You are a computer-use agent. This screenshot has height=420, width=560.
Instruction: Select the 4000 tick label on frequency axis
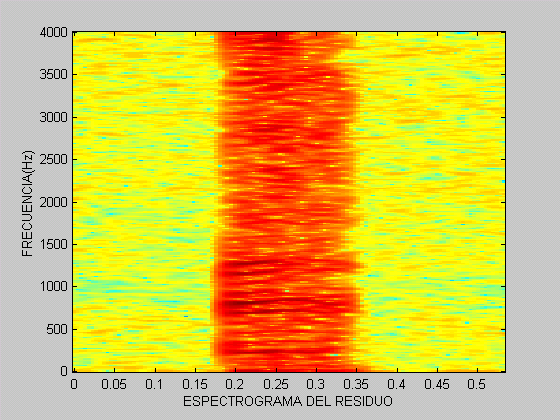[54, 33]
